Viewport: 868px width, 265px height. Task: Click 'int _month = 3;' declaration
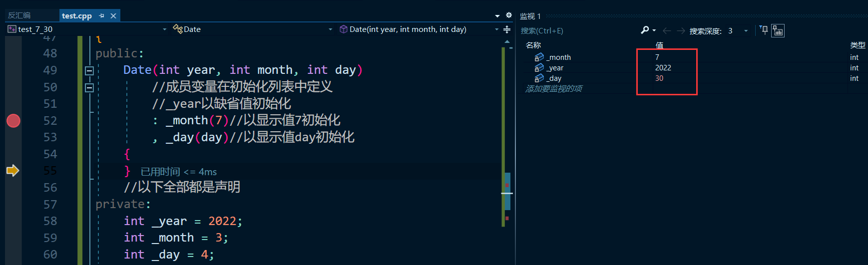pyautogui.click(x=176, y=238)
